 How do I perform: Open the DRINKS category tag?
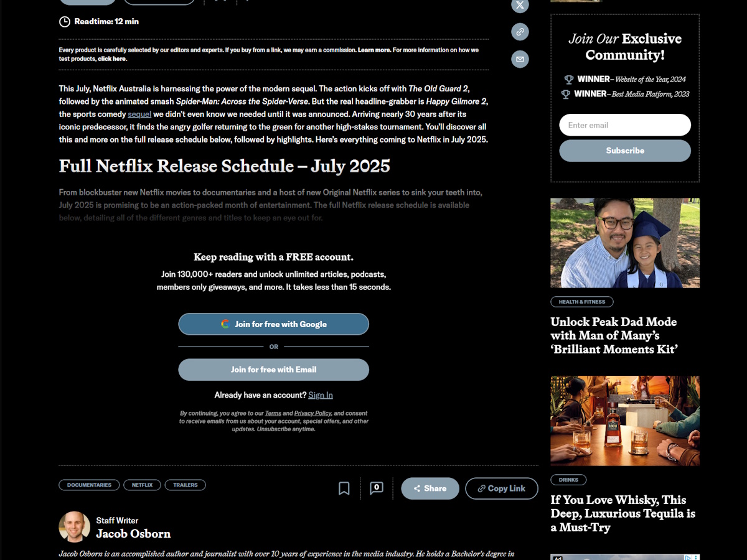pos(568,480)
